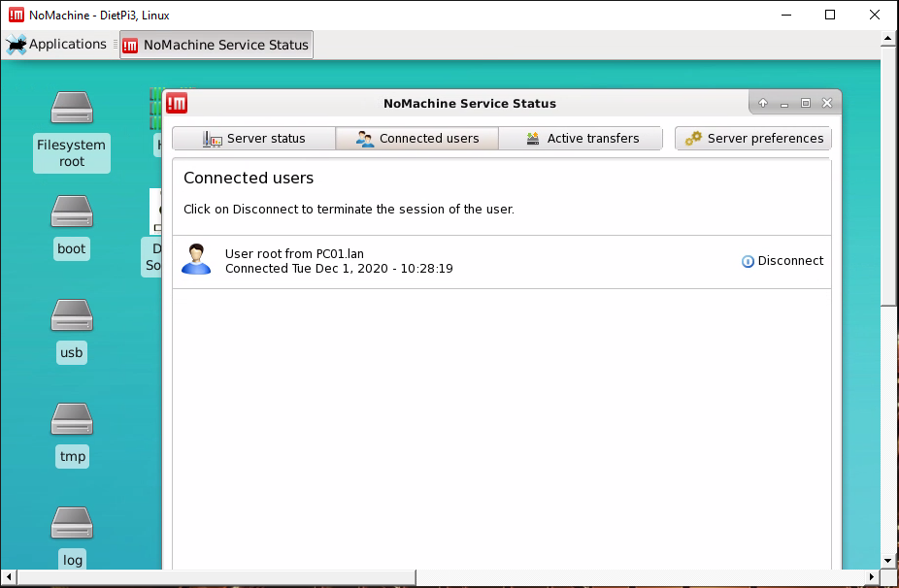Maximize the NoMachine Service Status dialog

point(806,103)
